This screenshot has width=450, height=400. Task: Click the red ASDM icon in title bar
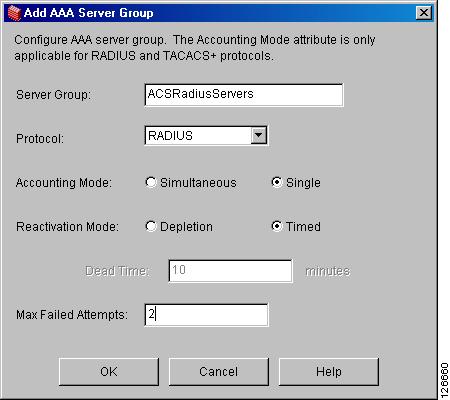pos(14,13)
